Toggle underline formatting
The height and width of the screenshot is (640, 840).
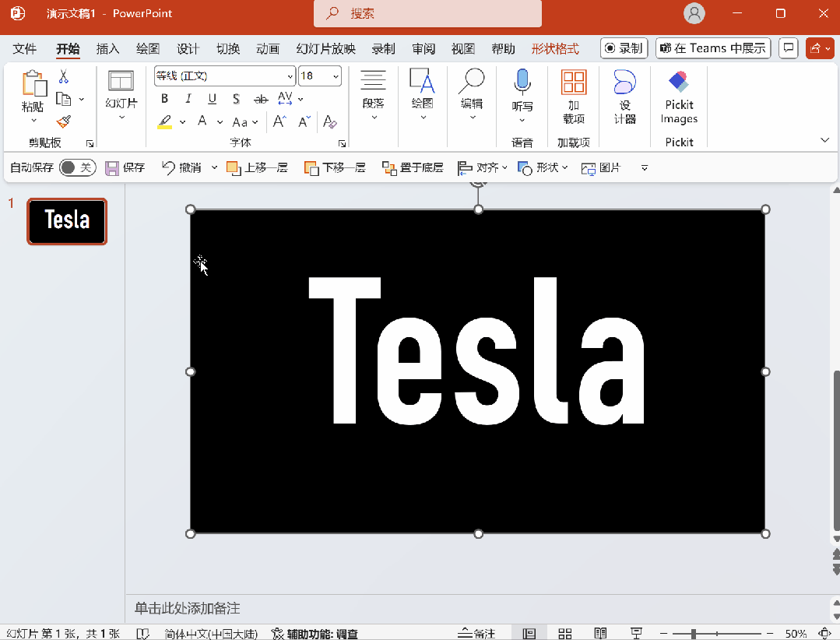[213, 99]
